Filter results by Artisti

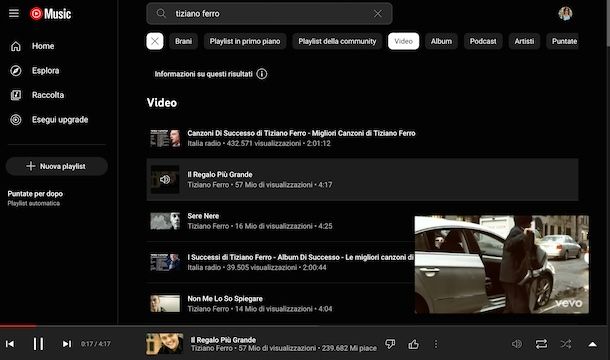(524, 41)
